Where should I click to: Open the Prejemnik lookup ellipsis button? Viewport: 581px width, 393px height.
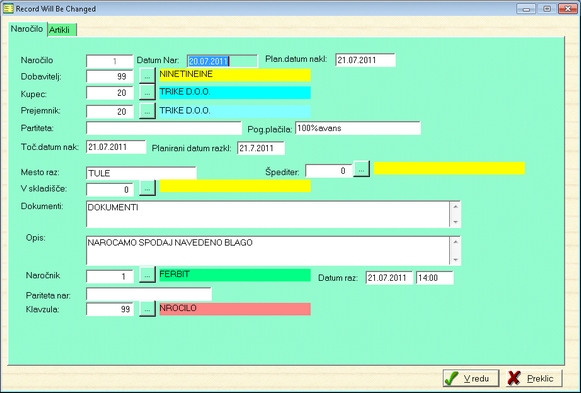pos(147,111)
